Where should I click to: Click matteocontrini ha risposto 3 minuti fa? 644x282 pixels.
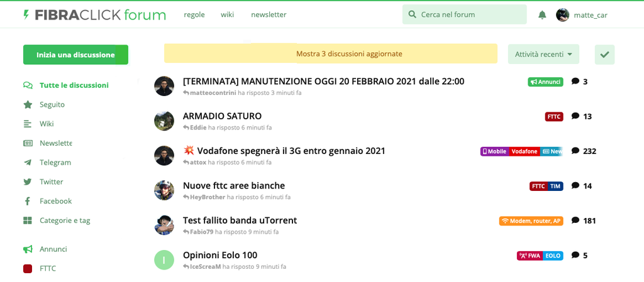coord(242,93)
